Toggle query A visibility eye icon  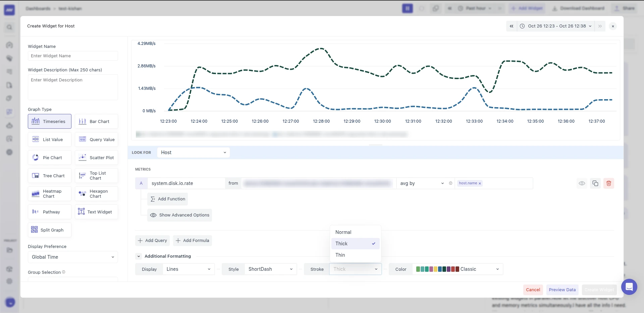coord(582,183)
